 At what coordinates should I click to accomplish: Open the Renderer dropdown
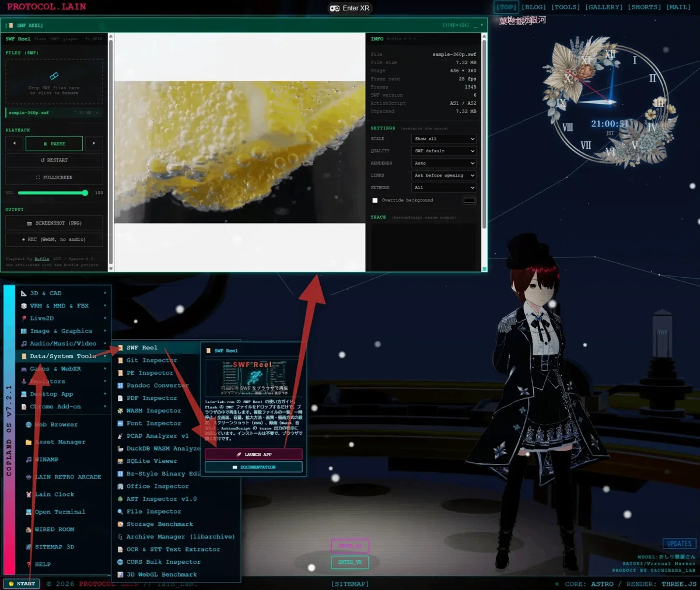click(x=444, y=163)
